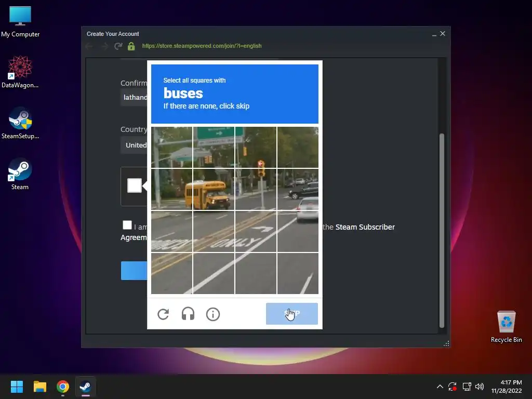Close the Create Your Account window
The height and width of the screenshot is (399, 532).
tap(443, 34)
